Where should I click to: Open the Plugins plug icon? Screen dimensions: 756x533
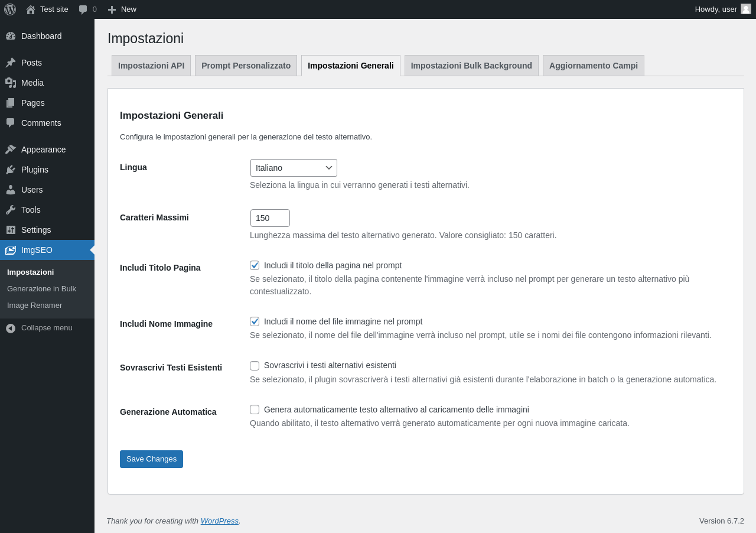11,170
